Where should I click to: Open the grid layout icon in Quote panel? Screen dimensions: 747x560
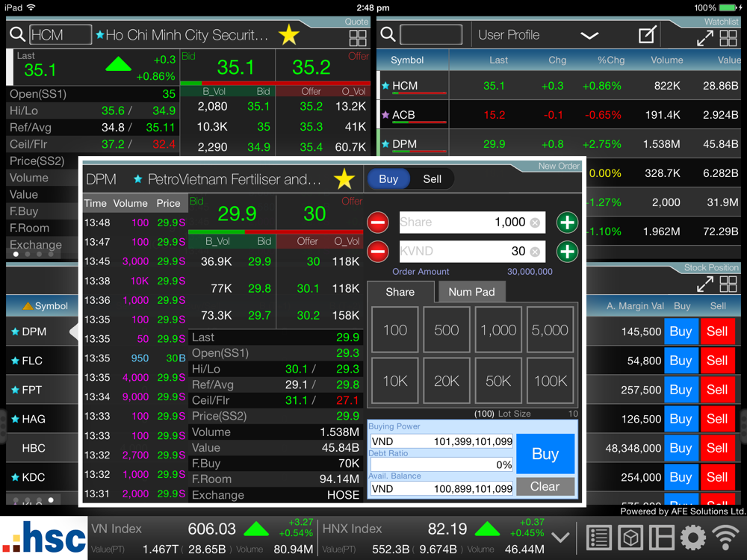tap(358, 38)
